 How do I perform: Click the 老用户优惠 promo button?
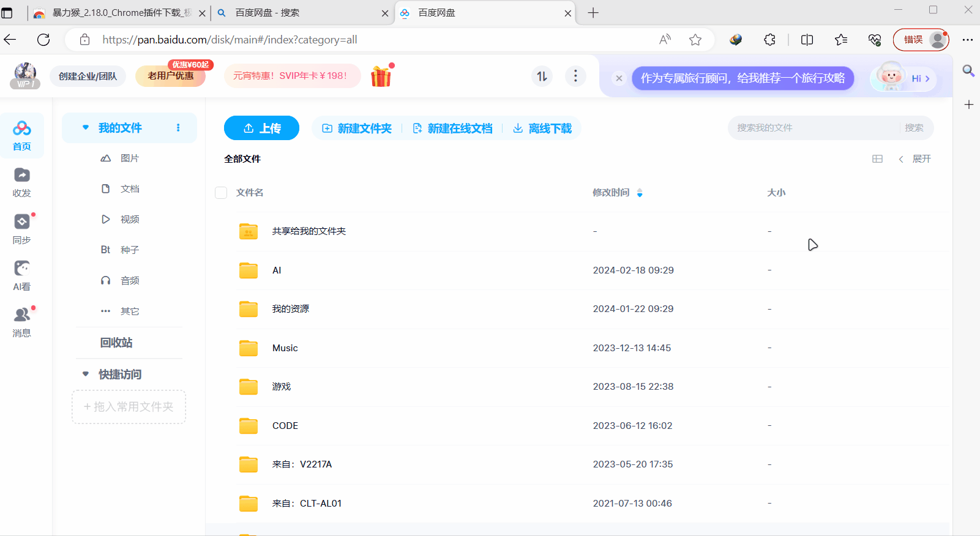click(x=170, y=76)
